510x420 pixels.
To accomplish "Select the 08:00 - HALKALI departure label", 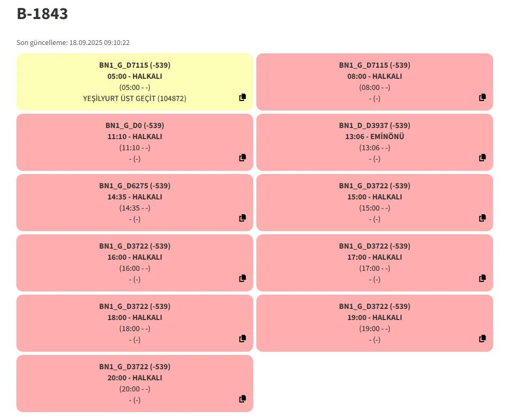I will [x=374, y=76].
